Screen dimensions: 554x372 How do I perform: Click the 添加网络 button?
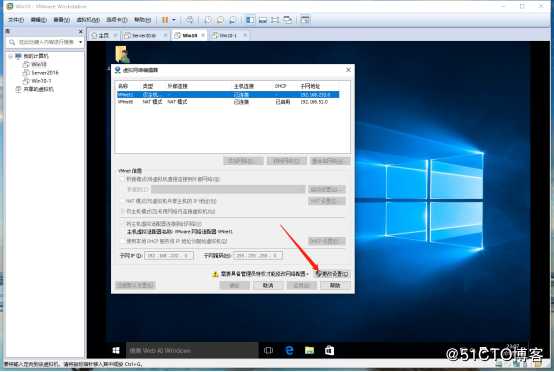[x=243, y=161]
